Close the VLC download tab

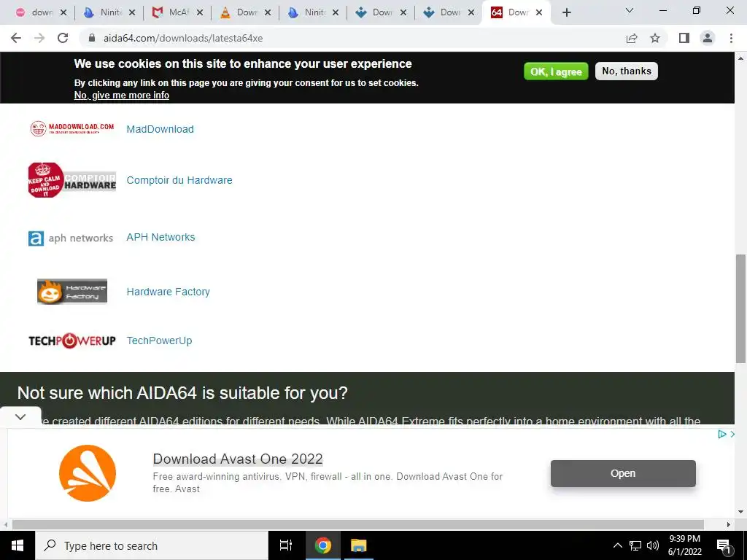point(268,13)
